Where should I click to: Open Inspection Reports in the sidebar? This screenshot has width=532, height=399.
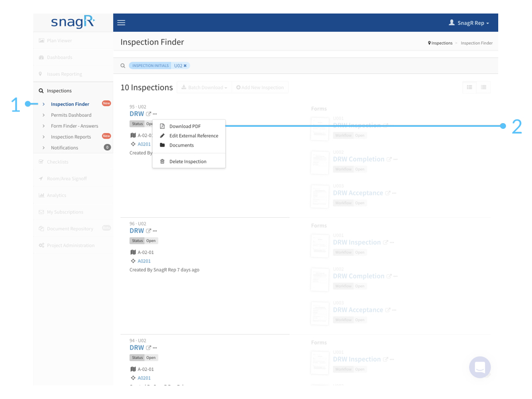click(x=71, y=137)
